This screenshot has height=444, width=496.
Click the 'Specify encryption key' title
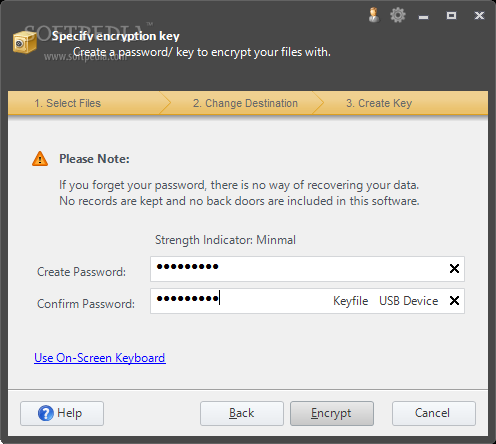point(116,36)
